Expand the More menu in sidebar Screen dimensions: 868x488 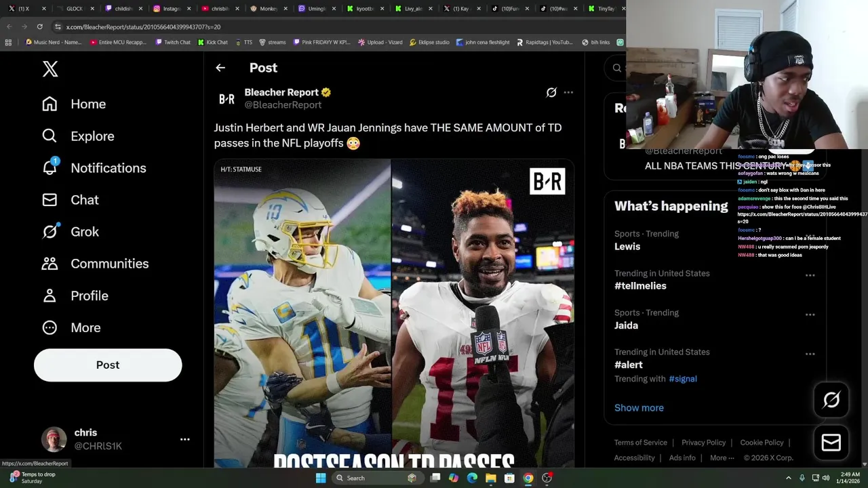coord(71,327)
